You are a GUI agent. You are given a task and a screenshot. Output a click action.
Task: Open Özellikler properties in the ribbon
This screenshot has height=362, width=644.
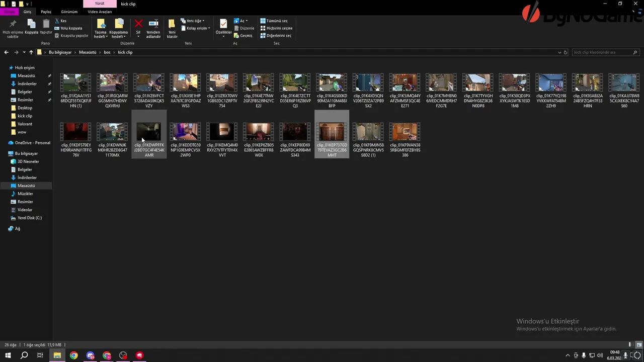[x=223, y=28]
